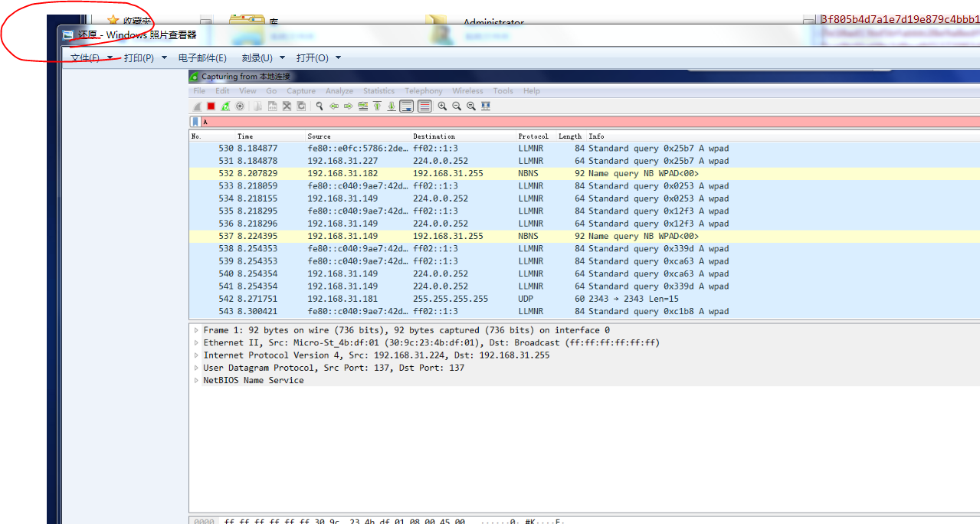Click the resize columns icon
980x524 pixels.
coord(486,106)
